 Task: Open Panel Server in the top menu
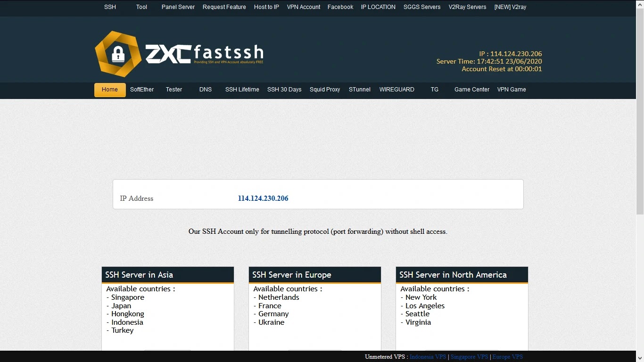pos(178,7)
